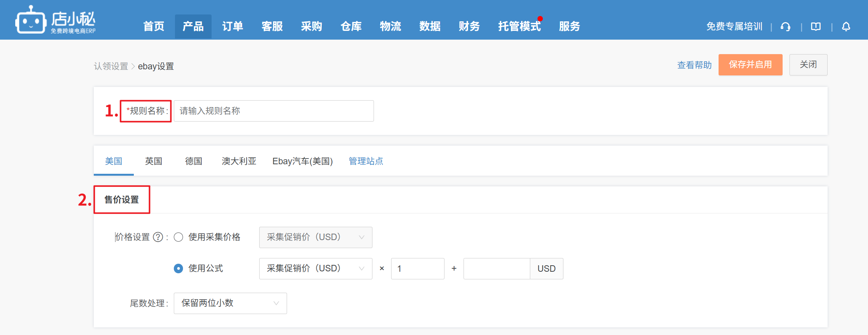This screenshot has height=335, width=868.
Task: Switch to the 英国 site tab
Action: (154, 161)
